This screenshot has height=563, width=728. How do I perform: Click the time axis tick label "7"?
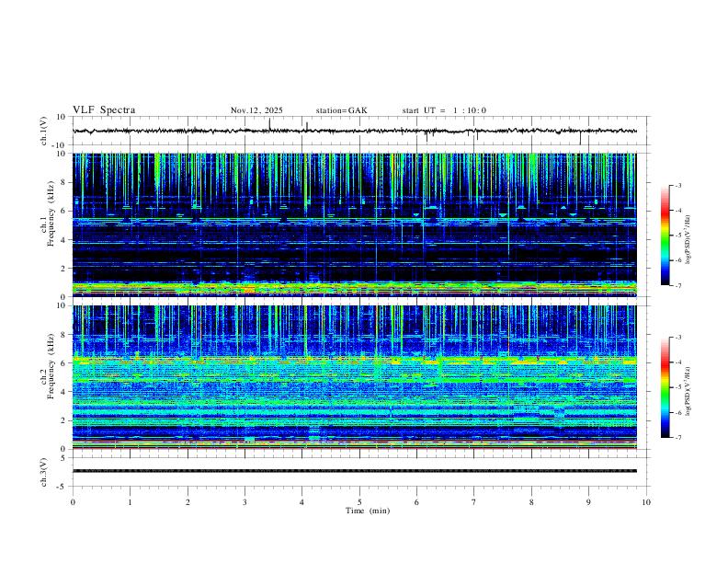click(474, 502)
